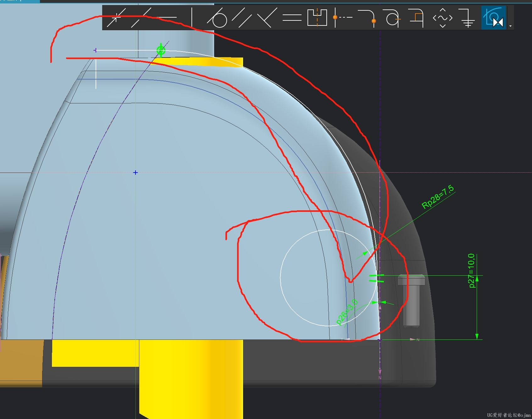
Task: Open the constraint toolbar overflow dropdown arrow
Action: (510, 26)
